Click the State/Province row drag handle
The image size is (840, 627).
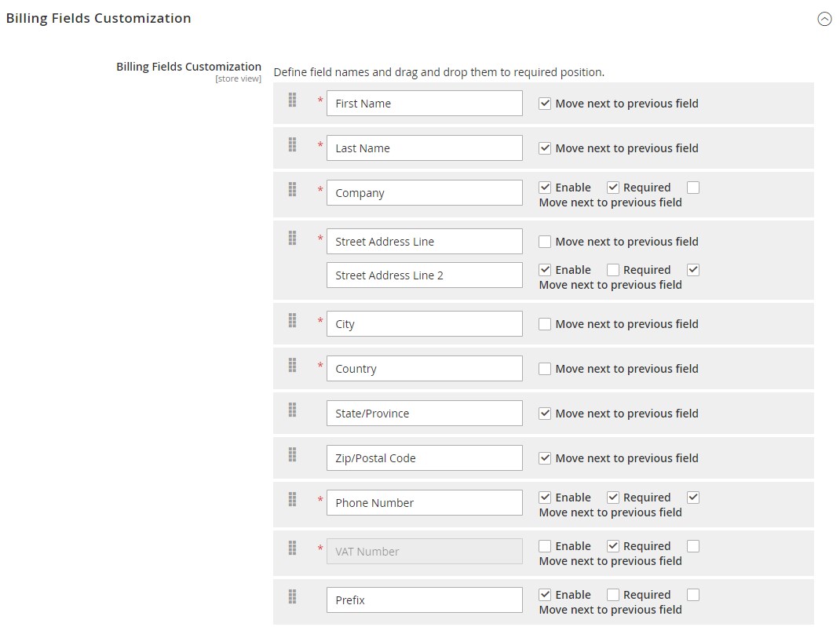[x=292, y=410]
